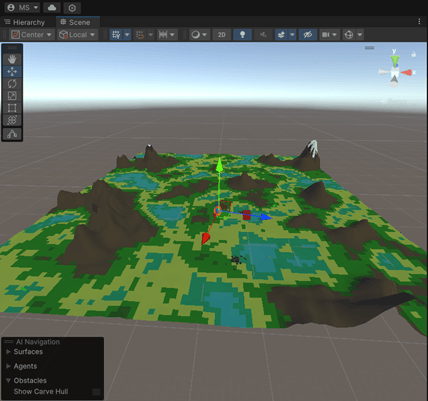Toggle the orientation gizmo lock icon

pyautogui.click(x=414, y=54)
